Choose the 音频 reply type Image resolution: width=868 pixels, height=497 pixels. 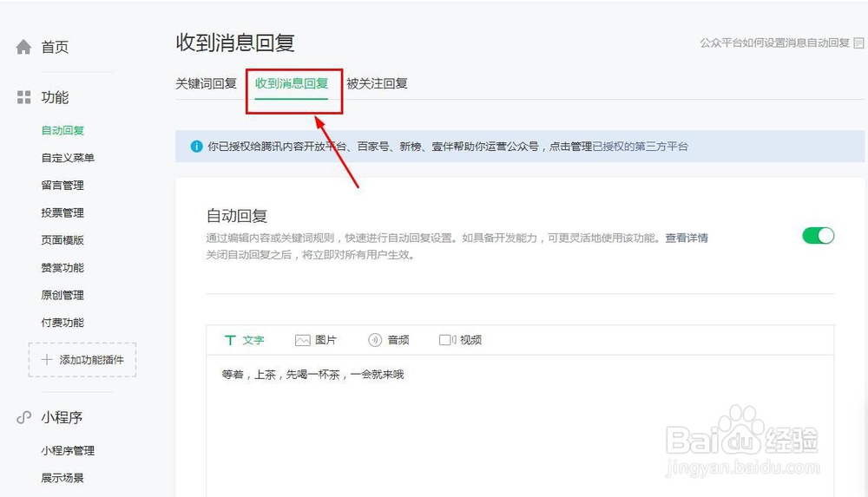389,340
